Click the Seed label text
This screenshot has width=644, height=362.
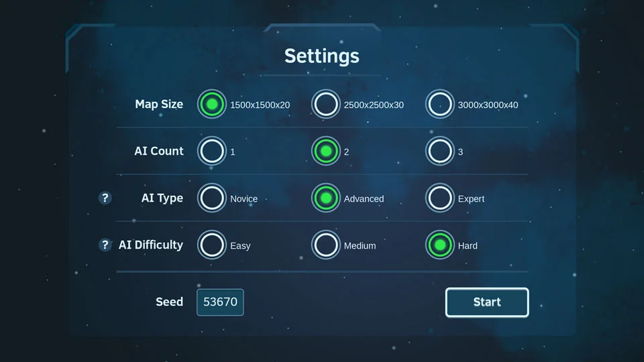click(x=169, y=302)
